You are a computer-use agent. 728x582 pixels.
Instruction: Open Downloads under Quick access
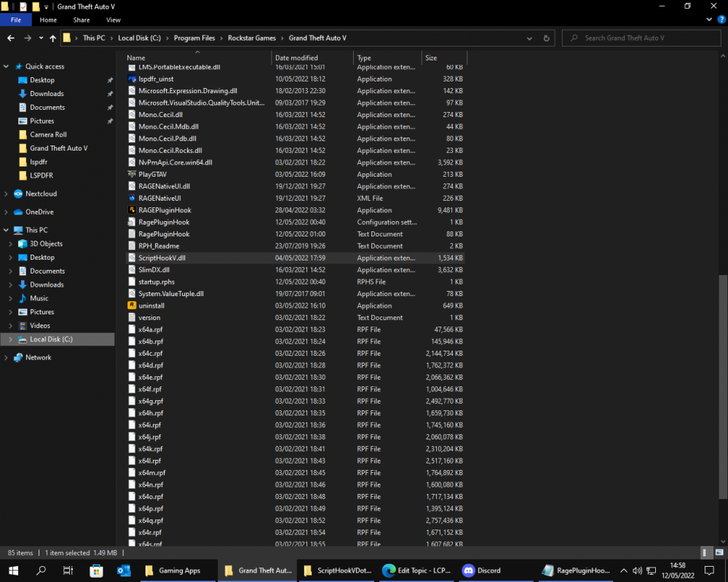47,94
